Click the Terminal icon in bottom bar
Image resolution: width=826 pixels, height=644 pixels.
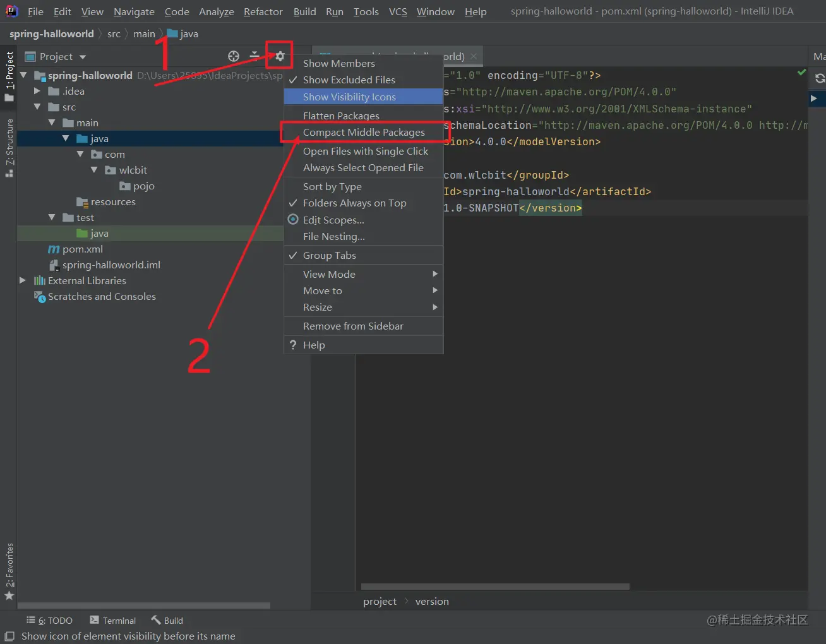(x=95, y=620)
